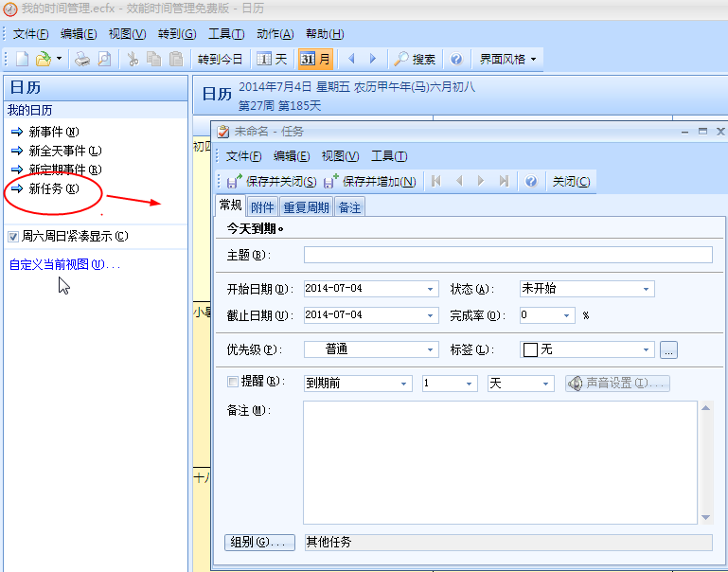The height and width of the screenshot is (572, 728).
Task: Open the 到期前 reminder dropdown
Action: (403, 384)
